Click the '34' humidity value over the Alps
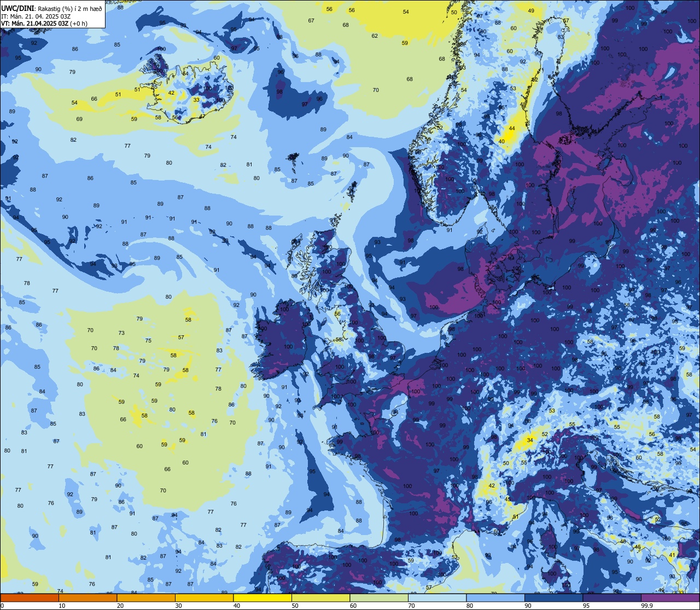The image size is (700, 610). click(x=529, y=440)
